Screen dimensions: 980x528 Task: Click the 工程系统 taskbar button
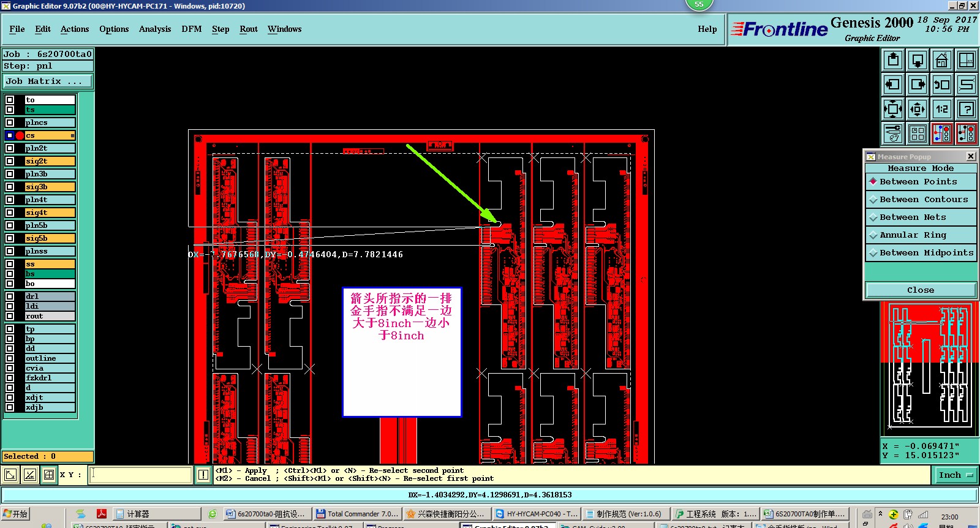pos(715,514)
